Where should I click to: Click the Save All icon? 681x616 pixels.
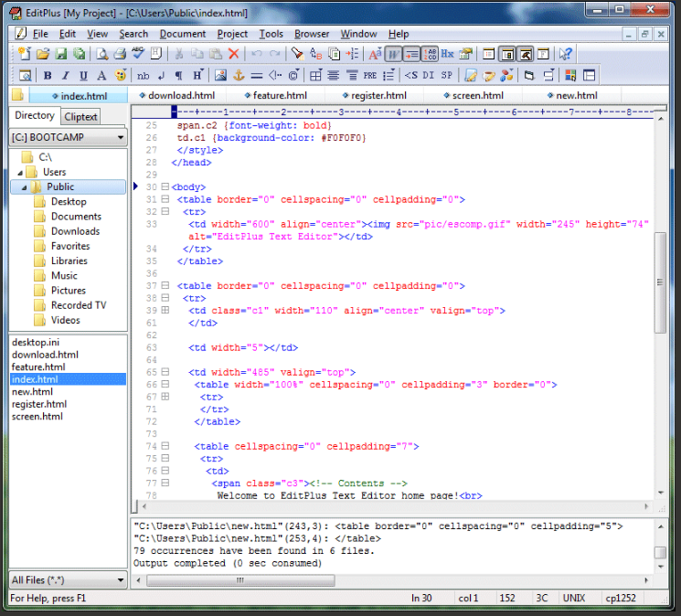[79, 54]
